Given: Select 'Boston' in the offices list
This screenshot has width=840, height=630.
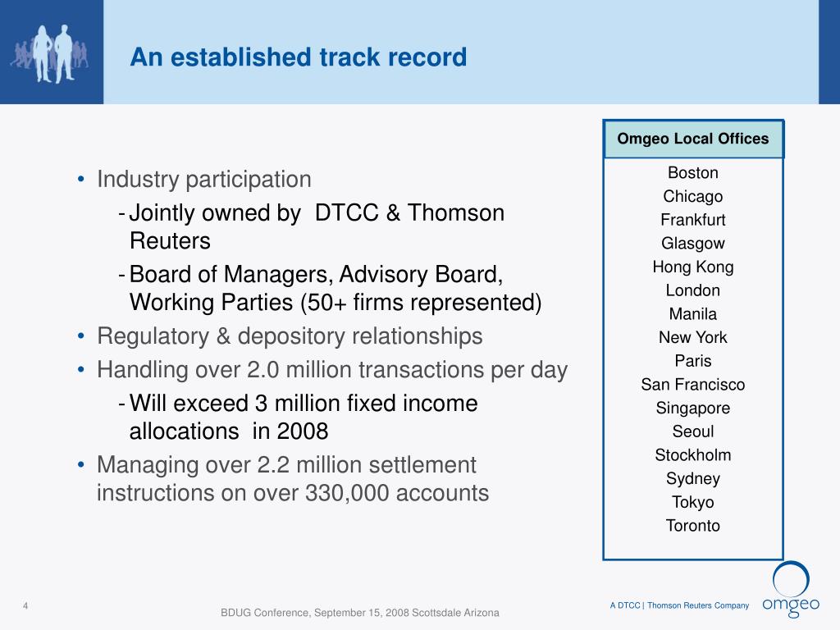Looking at the screenshot, I should point(692,172).
